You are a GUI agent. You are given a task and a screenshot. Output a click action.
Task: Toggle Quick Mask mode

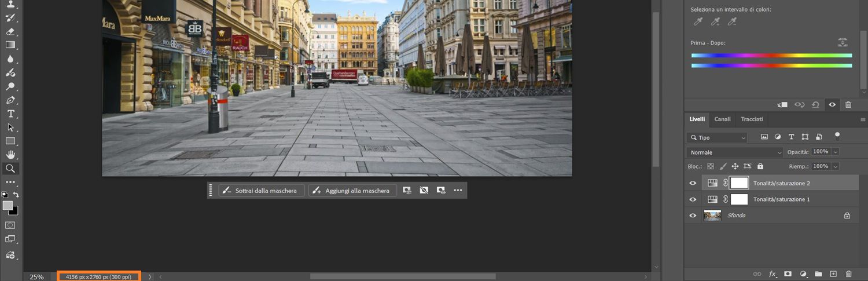point(10,225)
